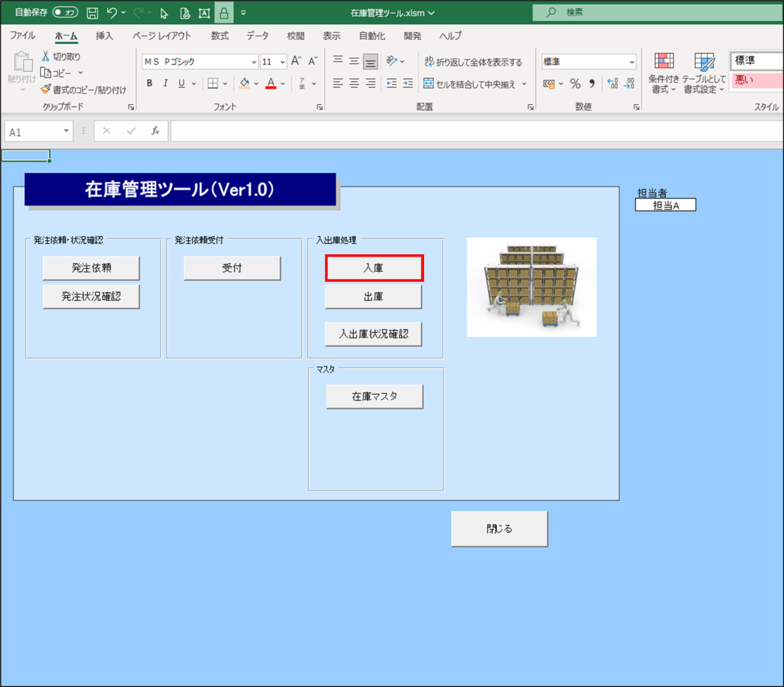The image size is (784, 687).
Task: Click the Redo arrow icon
Action: [139, 12]
